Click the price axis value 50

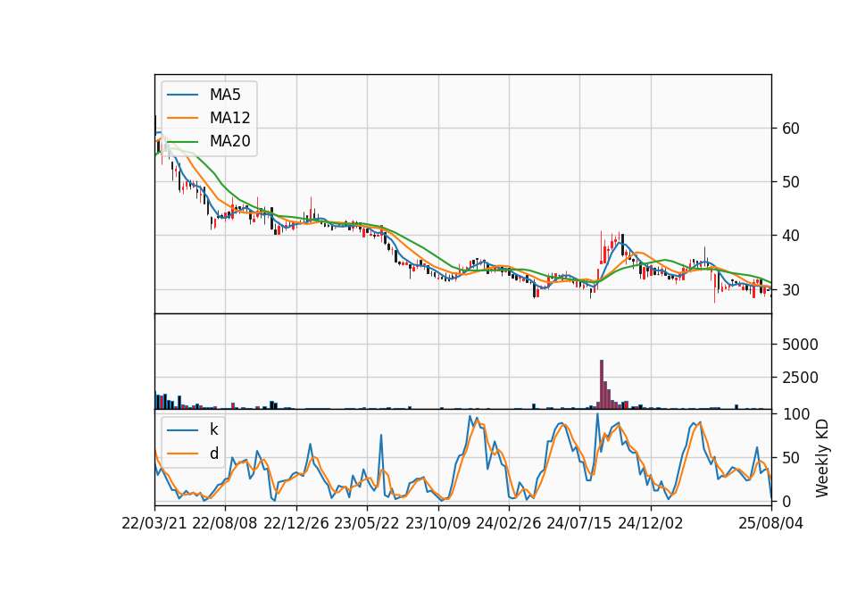[791, 182]
